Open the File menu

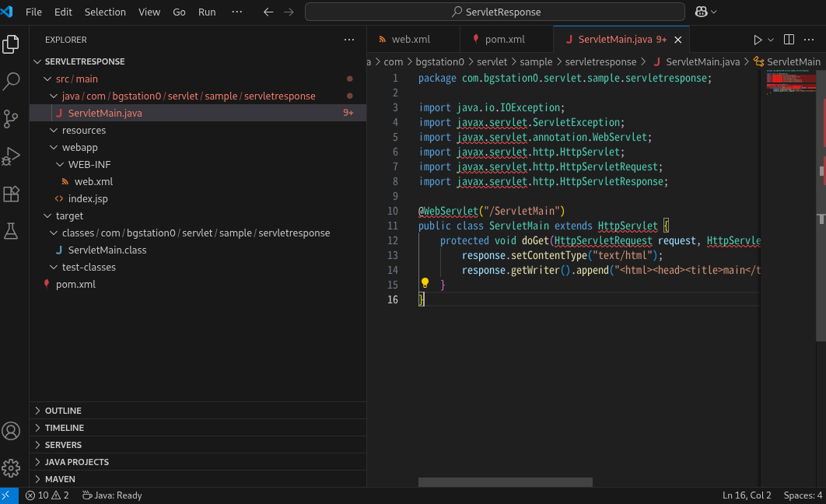[33, 12]
